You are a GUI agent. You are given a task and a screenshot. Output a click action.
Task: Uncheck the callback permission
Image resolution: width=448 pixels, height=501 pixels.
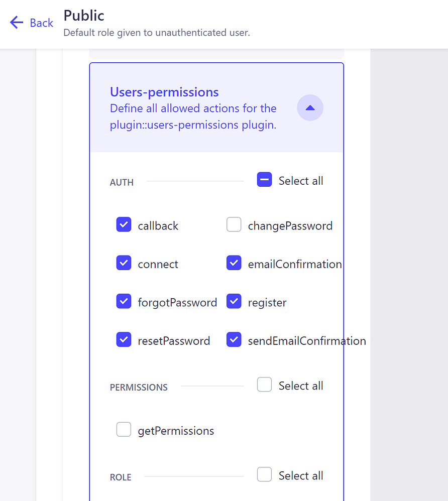[x=124, y=224]
